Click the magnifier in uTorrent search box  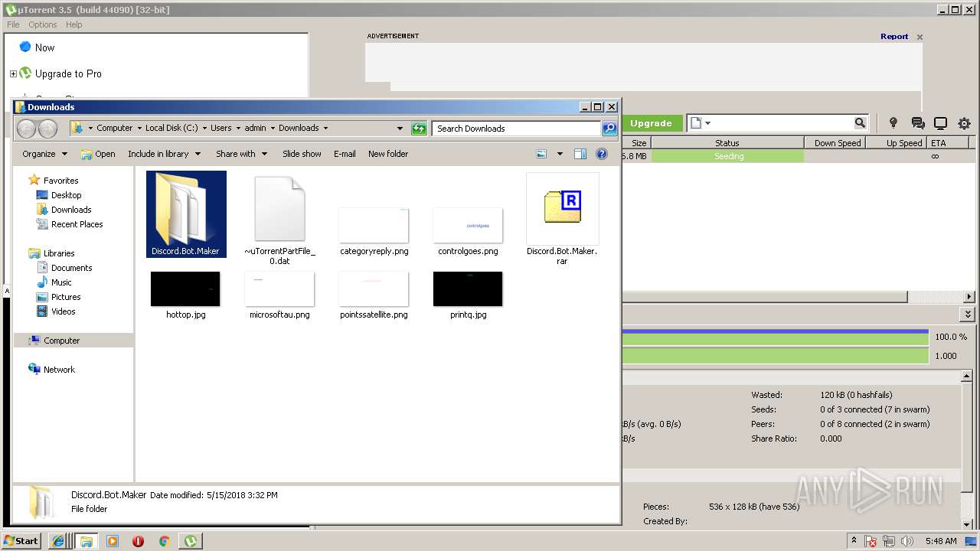click(860, 123)
